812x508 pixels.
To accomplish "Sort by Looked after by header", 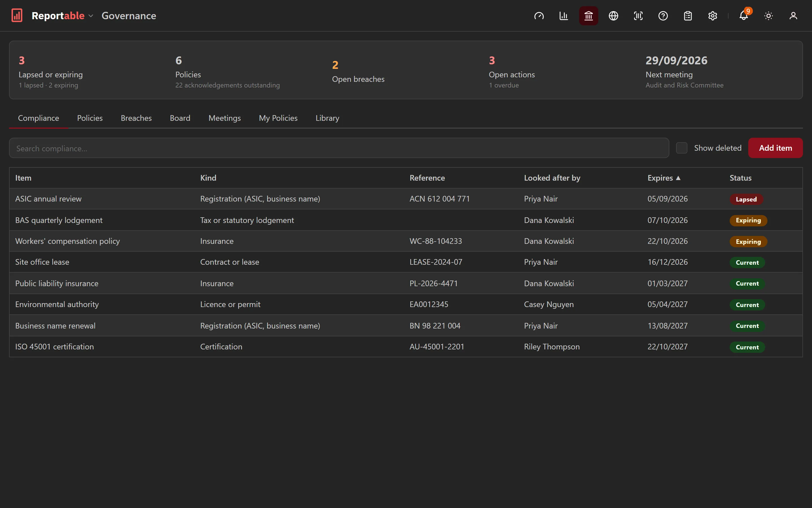I will [552, 178].
